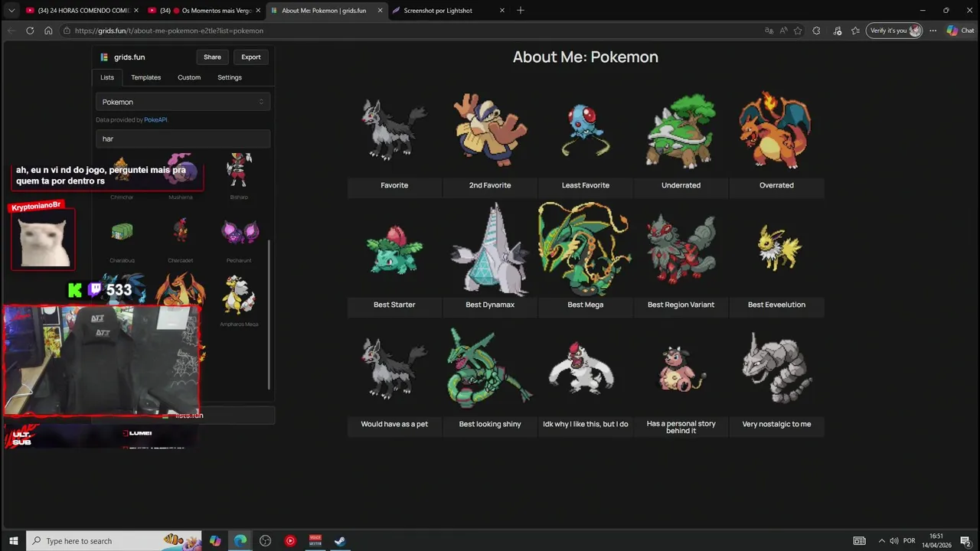Switch to the Lists tab
Image resolution: width=980 pixels, height=551 pixels.
(107, 77)
